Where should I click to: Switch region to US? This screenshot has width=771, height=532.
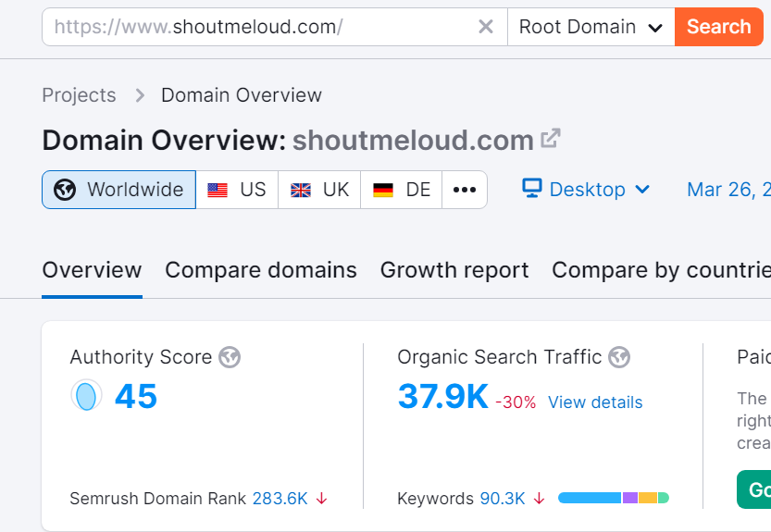point(237,190)
